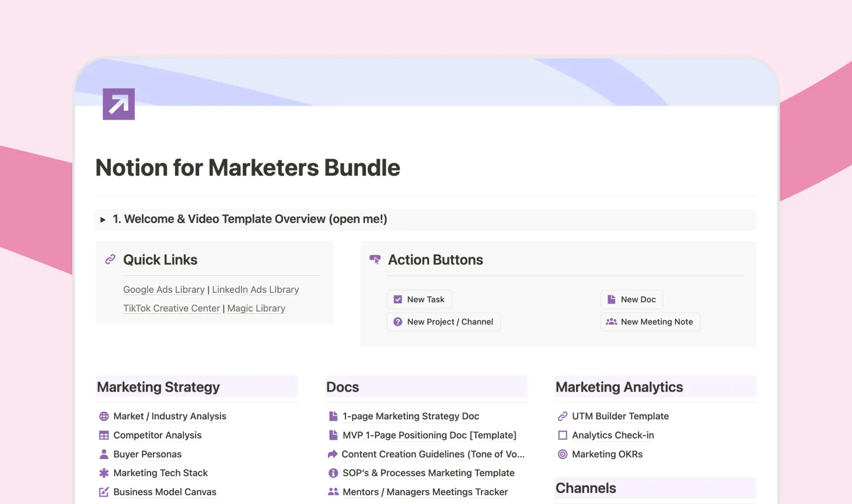Viewport: 852px width, 504px height.
Task: Click the person icon beside Buyer Personas
Action: [103, 454]
